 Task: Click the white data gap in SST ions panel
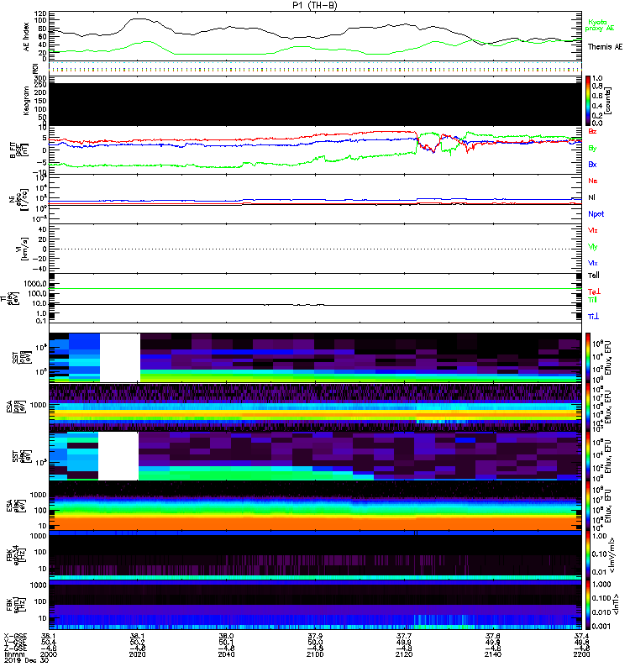click(x=120, y=358)
